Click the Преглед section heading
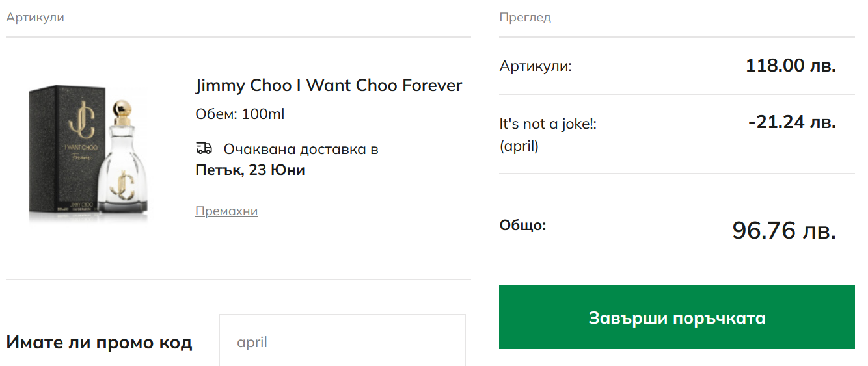The width and height of the screenshot is (868, 366). pos(525,18)
